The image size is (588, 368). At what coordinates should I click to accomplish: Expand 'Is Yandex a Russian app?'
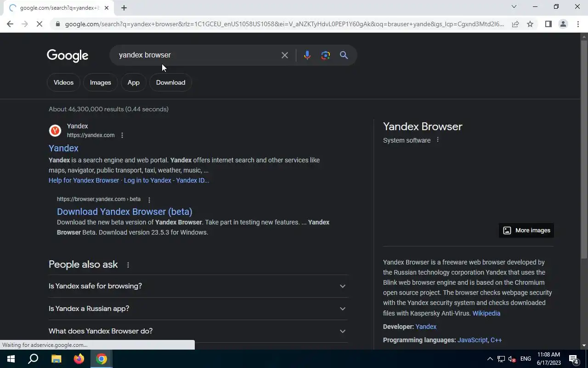coord(198,309)
